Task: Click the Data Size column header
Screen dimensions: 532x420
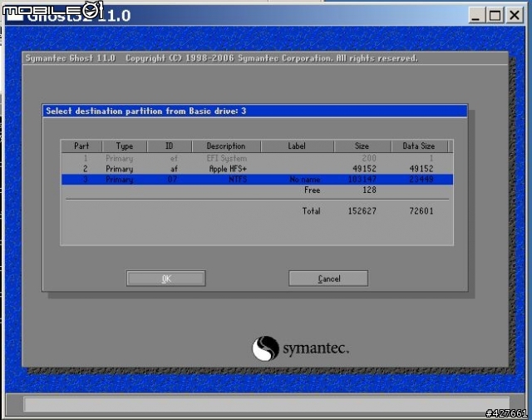Action: coord(419,146)
